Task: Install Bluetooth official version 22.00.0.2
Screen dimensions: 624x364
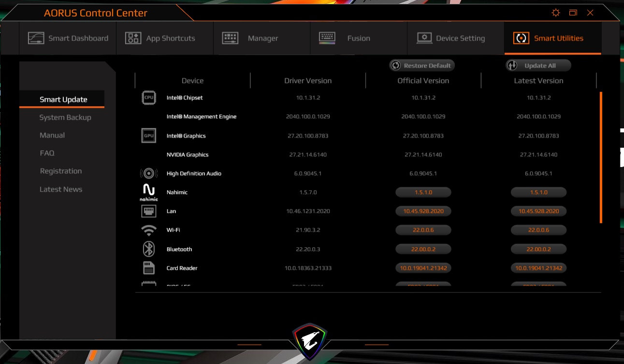Action: [423, 249]
